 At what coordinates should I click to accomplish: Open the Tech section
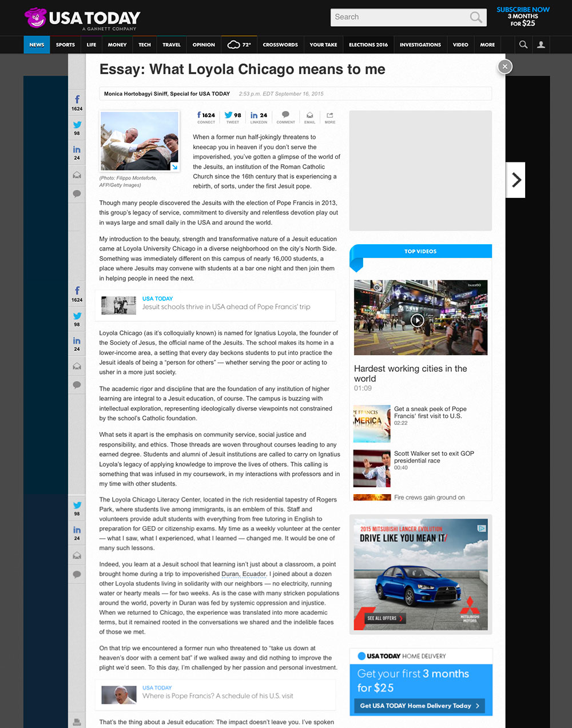[145, 45]
